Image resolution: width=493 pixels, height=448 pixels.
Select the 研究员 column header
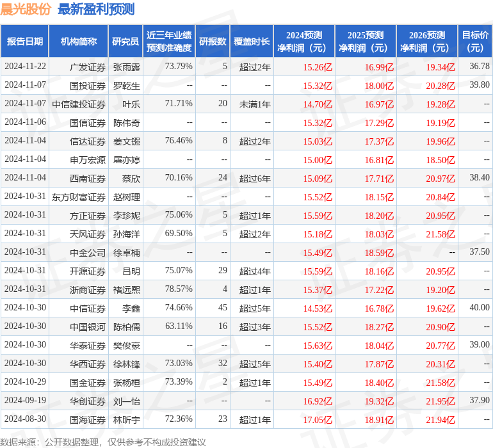[x=125, y=41]
